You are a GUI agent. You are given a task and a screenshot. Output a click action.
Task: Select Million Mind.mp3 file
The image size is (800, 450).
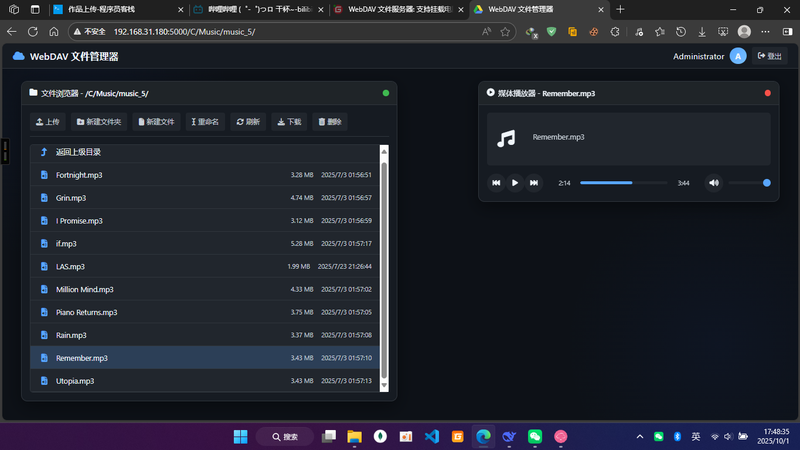tap(205, 289)
